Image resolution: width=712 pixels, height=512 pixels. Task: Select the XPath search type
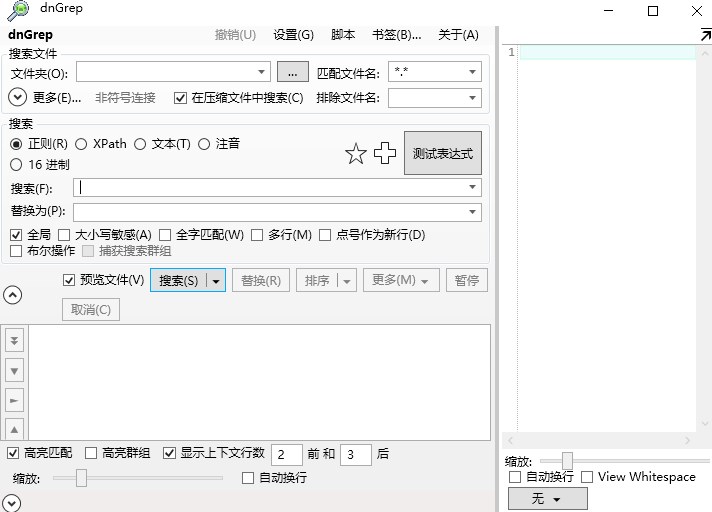82,144
